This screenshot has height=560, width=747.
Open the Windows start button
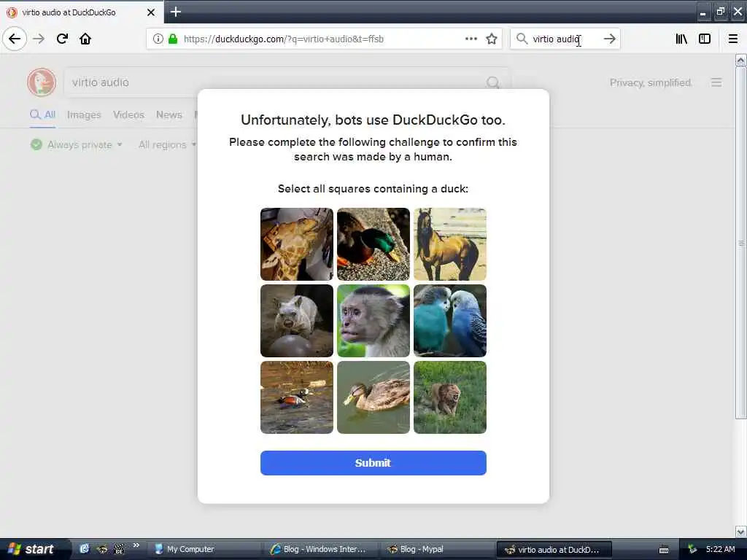tap(32, 549)
